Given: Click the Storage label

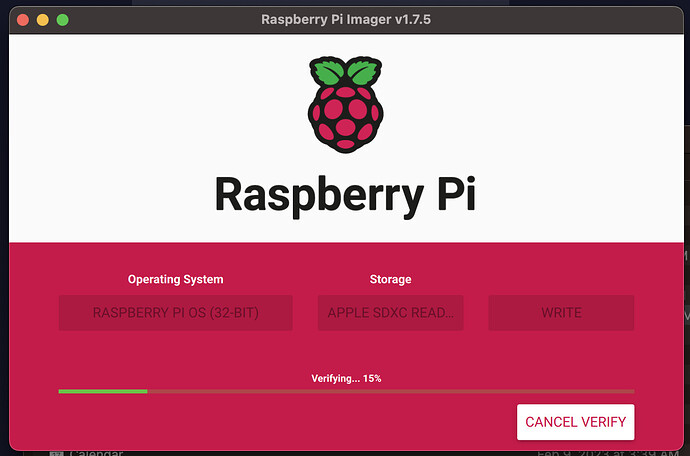Looking at the screenshot, I should coord(390,279).
